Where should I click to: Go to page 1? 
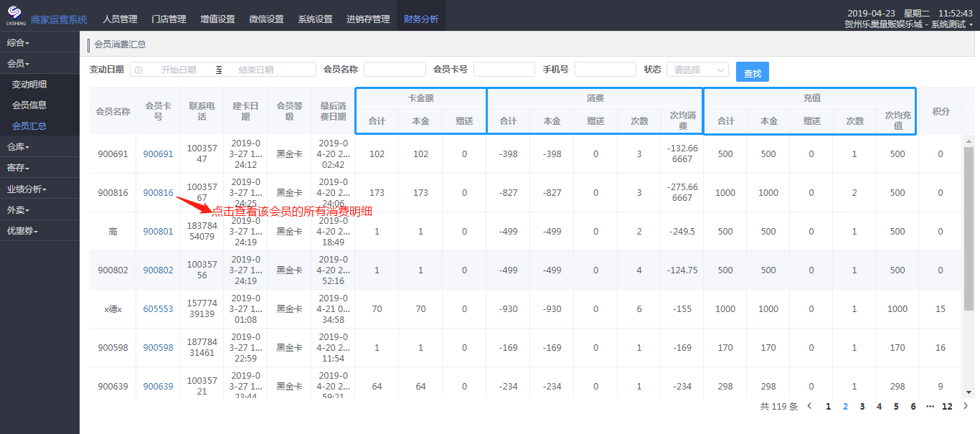point(829,407)
